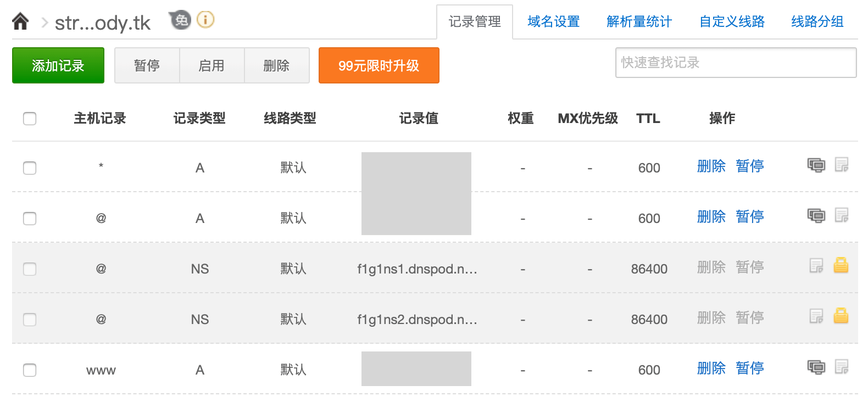868x402 pixels.
Task: Toggle the select-all checkbox in table header
Action: pyautogui.click(x=30, y=119)
